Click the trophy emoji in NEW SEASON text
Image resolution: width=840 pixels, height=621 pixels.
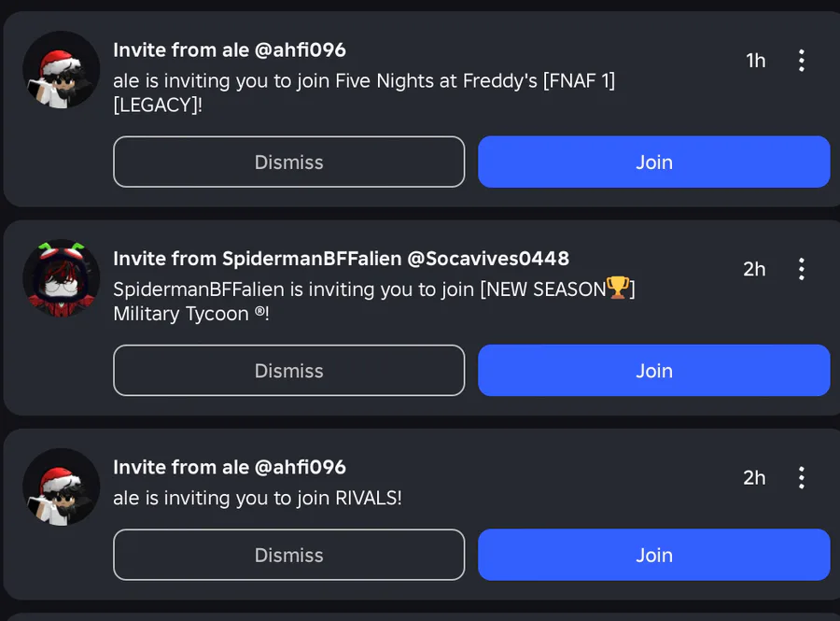pyautogui.click(x=618, y=289)
